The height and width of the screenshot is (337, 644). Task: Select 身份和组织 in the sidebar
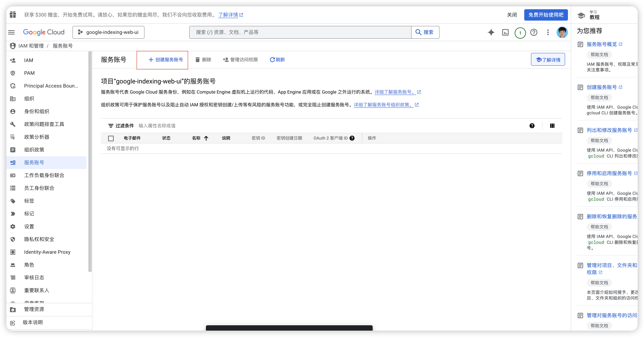click(x=47, y=112)
